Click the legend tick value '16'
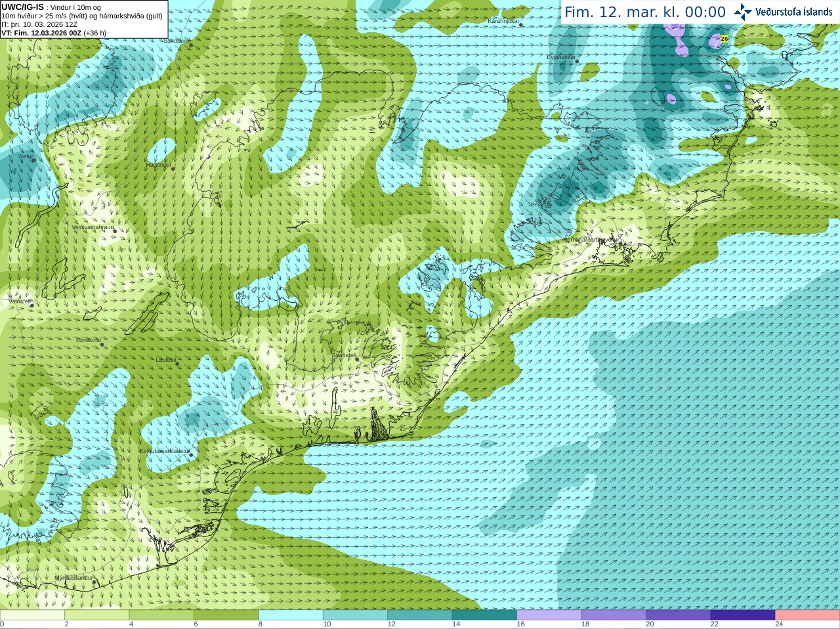840x629 pixels. 520,624
